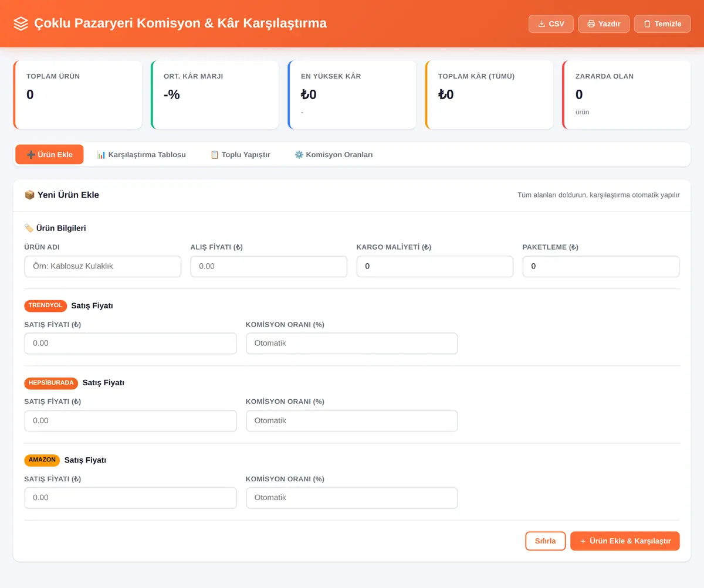Screen dimensions: 704x588
Task: Click Trendyol Satış Fiyatı input
Action: point(130,344)
